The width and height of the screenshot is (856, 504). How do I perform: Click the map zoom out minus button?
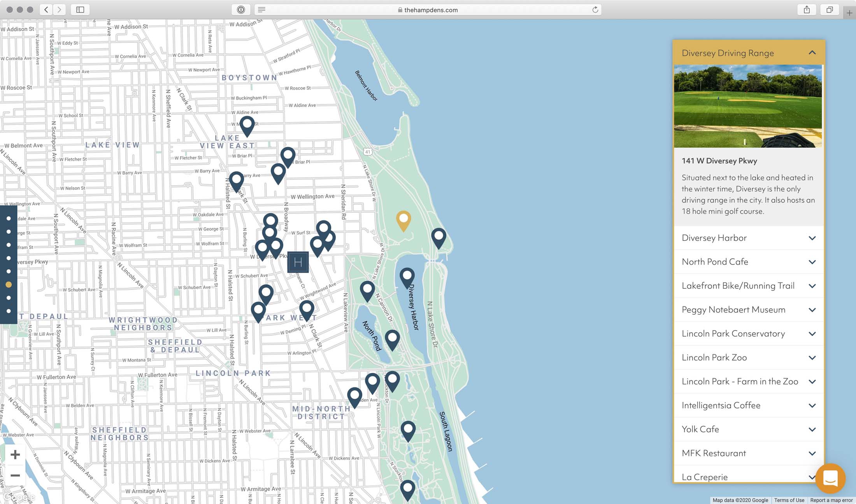15,475
